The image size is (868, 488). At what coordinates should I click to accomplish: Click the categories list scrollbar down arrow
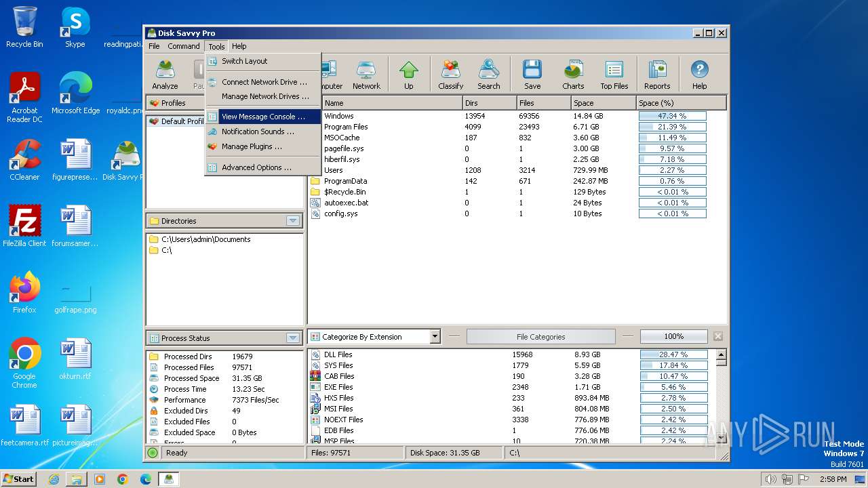coord(721,438)
